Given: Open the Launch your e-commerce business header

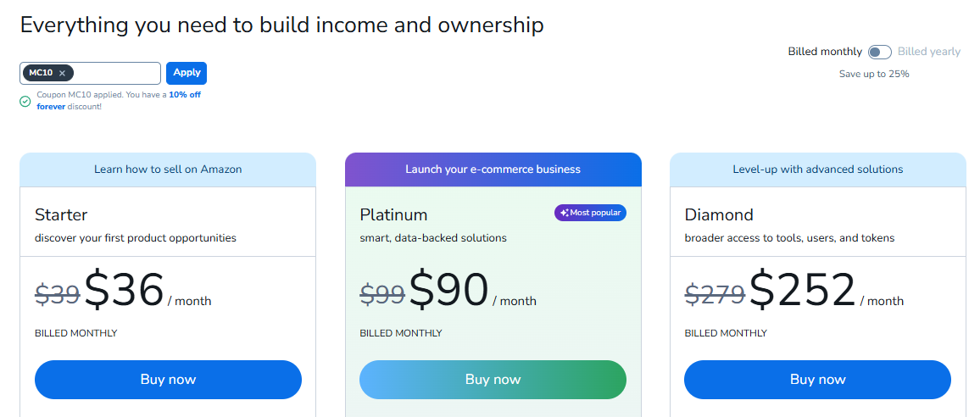Looking at the screenshot, I should [x=493, y=170].
